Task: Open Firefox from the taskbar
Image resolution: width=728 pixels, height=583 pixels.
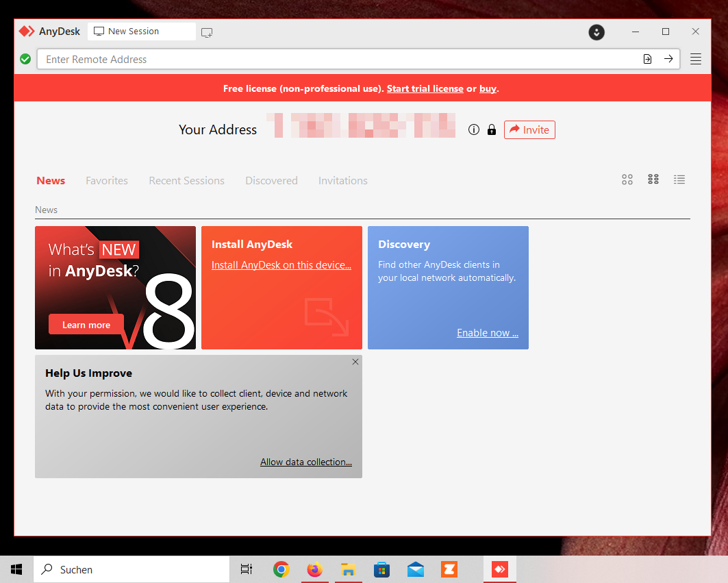Action: 315,569
